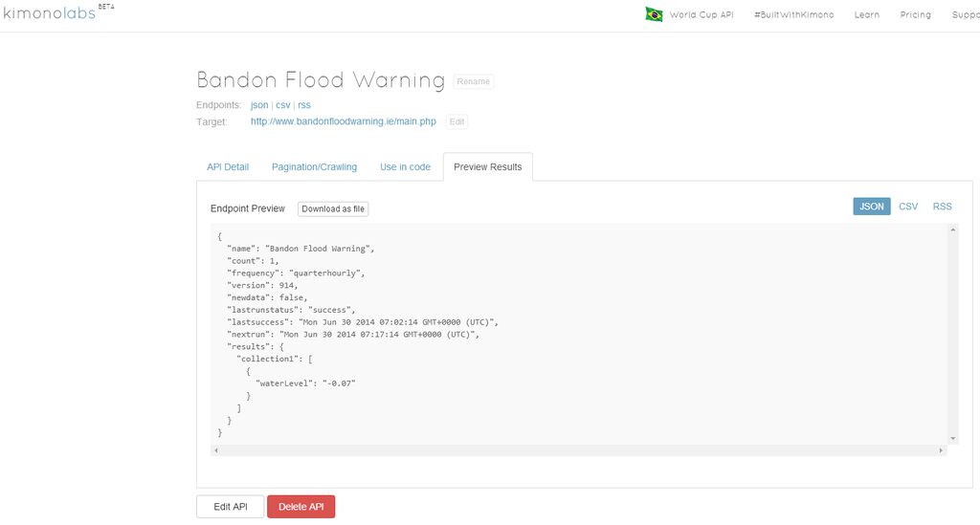
Task: Open the csv endpoint link
Action: click(x=282, y=105)
